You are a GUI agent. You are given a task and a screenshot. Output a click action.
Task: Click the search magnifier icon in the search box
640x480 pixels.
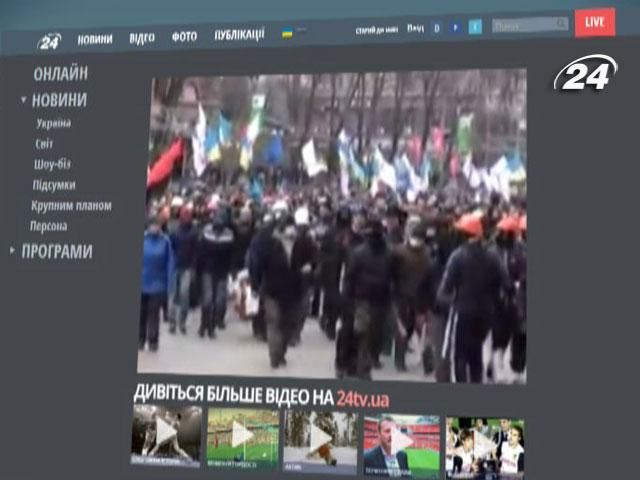tap(562, 24)
